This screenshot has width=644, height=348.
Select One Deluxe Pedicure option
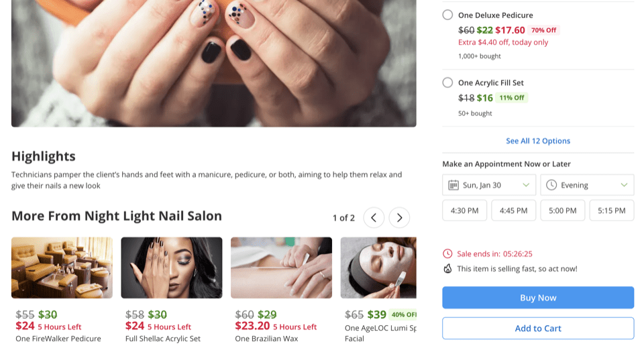point(447,15)
